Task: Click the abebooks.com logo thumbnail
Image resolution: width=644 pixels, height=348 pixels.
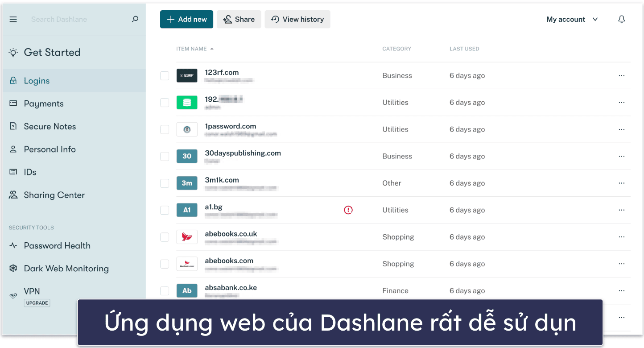Action: [x=187, y=264]
